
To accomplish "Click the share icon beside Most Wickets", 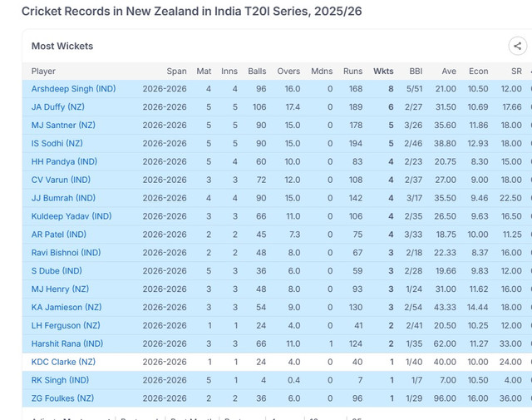I will tap(518, 47).
